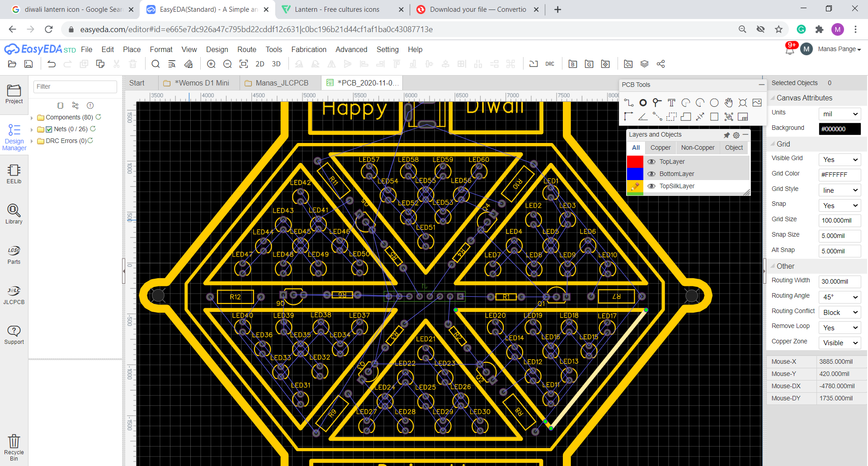Image resolution: width=868 pixels, height=466 pixels.
Task: Select the Move (hand) tool in PCB Tools
Action: (728, 103)
